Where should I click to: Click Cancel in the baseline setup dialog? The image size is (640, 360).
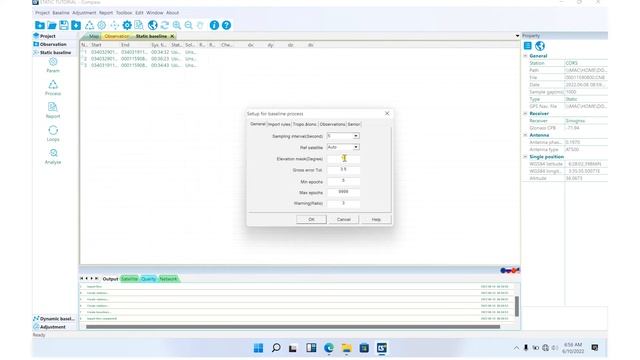[344, 219]
